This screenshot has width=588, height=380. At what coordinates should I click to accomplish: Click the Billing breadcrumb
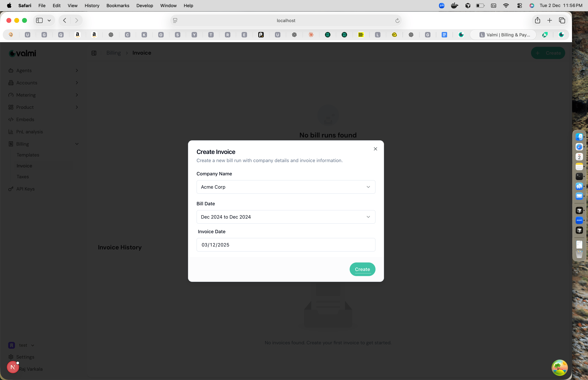point(113,53)
